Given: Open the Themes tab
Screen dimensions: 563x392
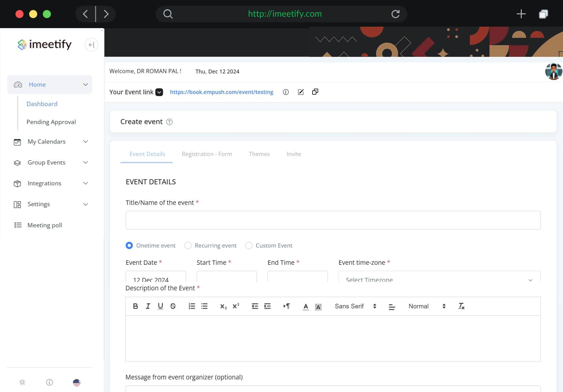Looking at the screenshot, I should pyautogui.click(x=259, y=154).
